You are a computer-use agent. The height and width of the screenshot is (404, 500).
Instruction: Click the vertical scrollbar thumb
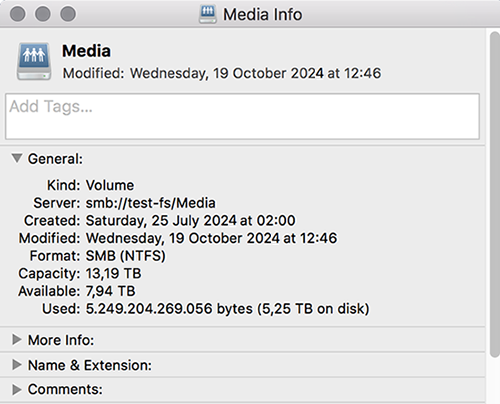coord(495,195)
